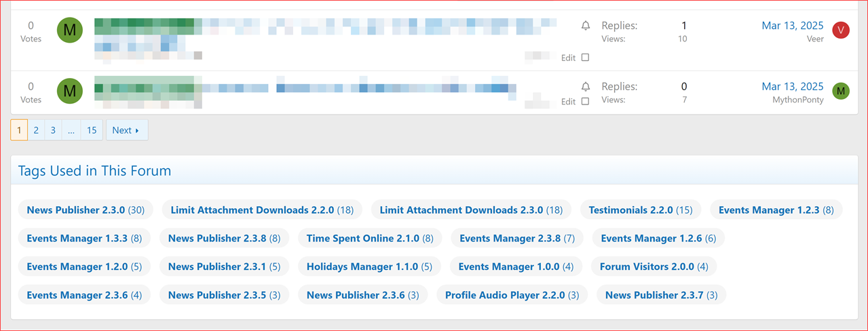Click the views count 10
Screen dimensions: 868x331
[682, 39]
